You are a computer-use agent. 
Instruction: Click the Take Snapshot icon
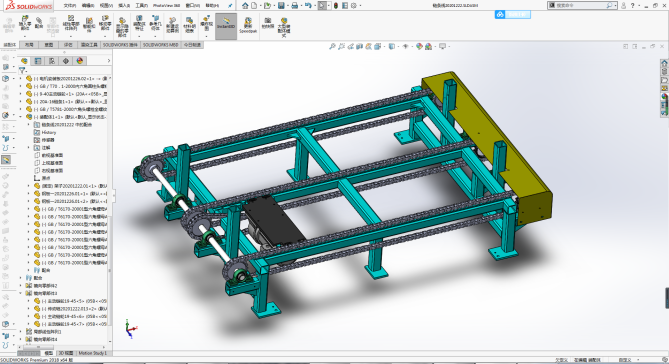pos(268,20)
